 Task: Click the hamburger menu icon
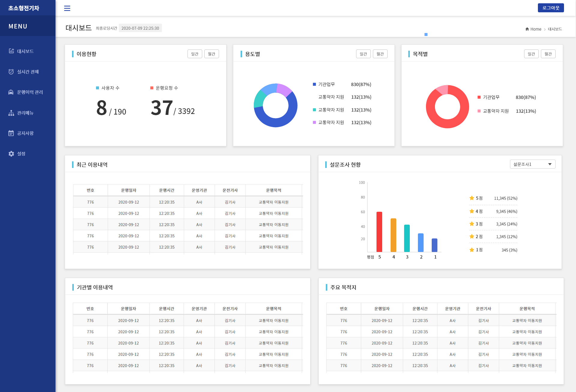point(67,8)
